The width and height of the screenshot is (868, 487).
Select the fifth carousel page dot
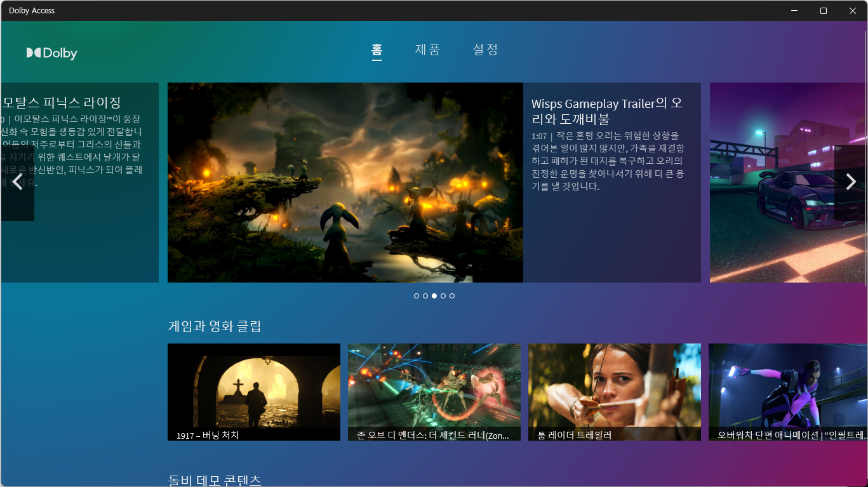point(452,296)
